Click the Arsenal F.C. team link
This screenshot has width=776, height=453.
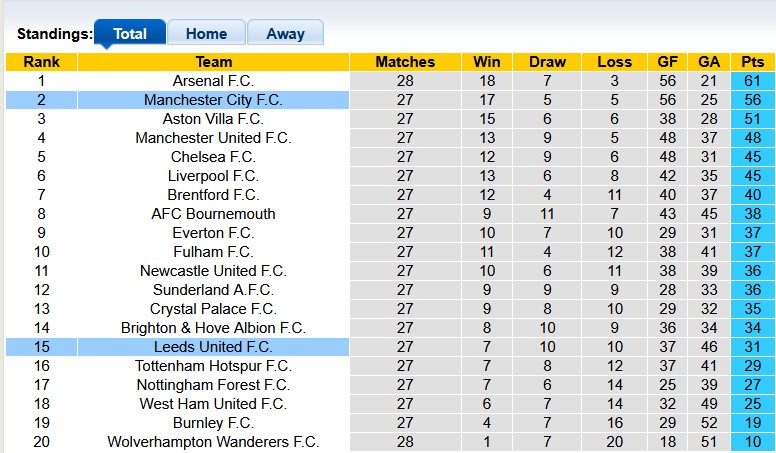point(213,81)
